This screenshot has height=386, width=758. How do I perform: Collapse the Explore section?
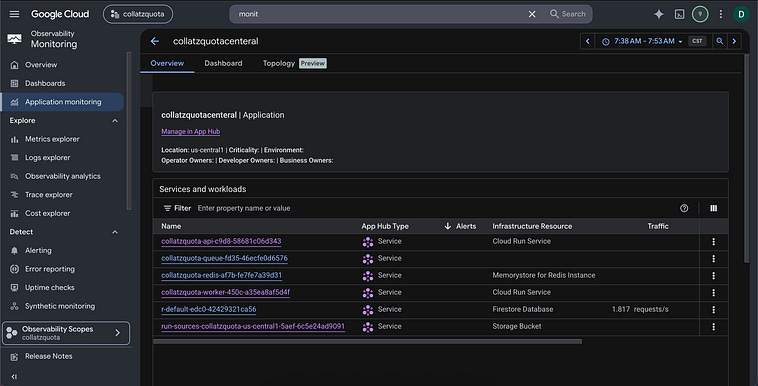pos(115,120)
